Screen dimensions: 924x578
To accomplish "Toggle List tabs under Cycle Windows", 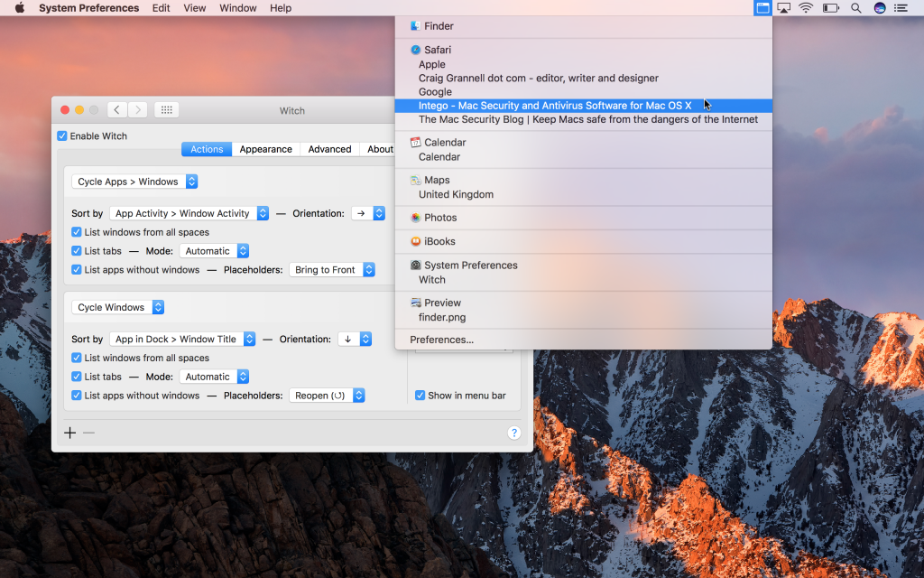I will pyautogui.click(x=76, y=377).
